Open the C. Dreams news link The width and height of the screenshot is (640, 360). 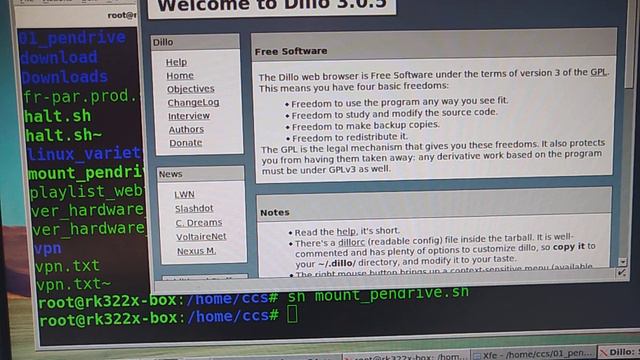pyautogui.click(x=199, y=222)
